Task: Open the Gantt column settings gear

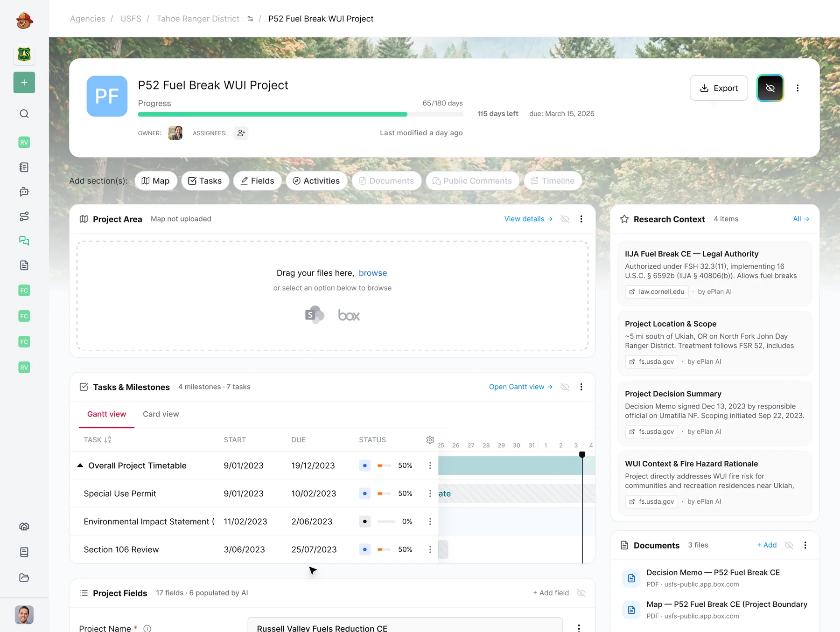Action: 430,440
